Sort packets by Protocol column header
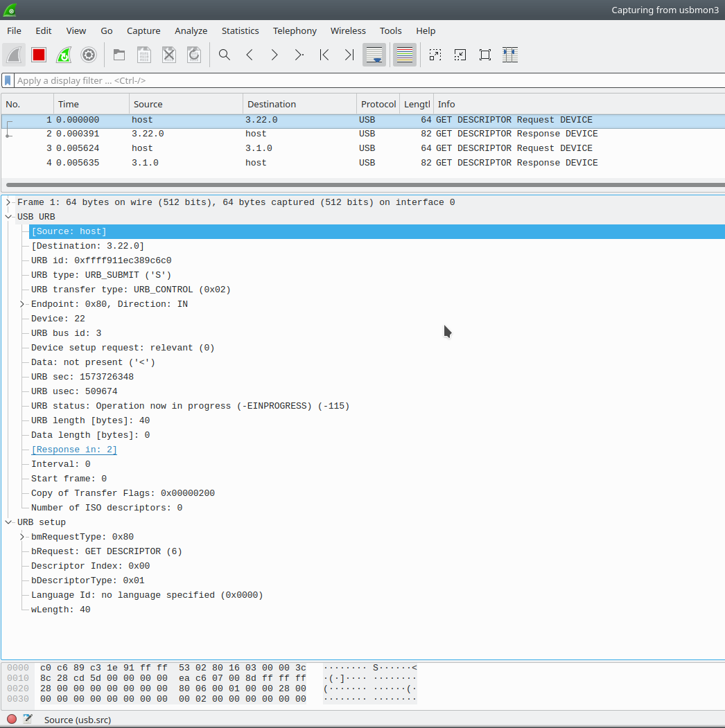Image resolution: width=725 pixels, height=728 pixels. point(378,104)
